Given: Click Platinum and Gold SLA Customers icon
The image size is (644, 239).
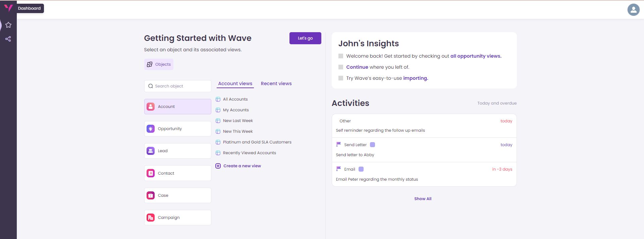Looking at the screenshot, I should 218,142.
